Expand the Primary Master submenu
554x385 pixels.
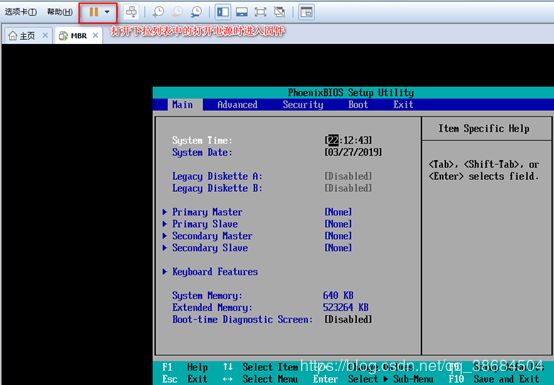(x=207, y=212)
